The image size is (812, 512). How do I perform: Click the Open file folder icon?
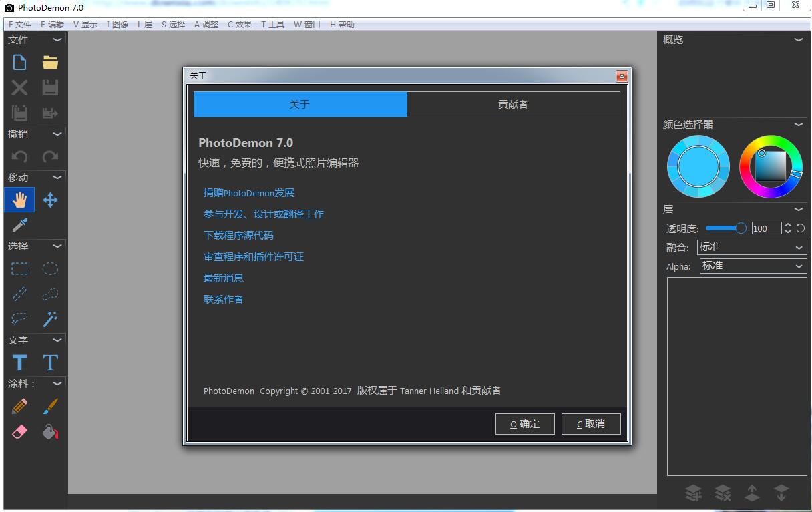pyautogui.click(x=50, y=63)
